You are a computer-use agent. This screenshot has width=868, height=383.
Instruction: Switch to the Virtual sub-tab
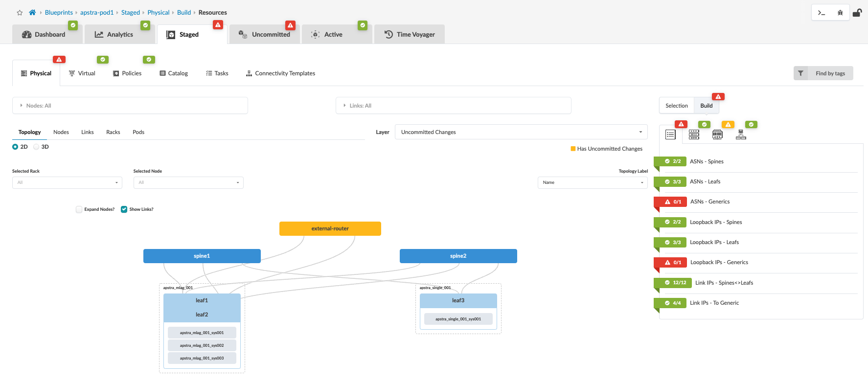[82, 73]
